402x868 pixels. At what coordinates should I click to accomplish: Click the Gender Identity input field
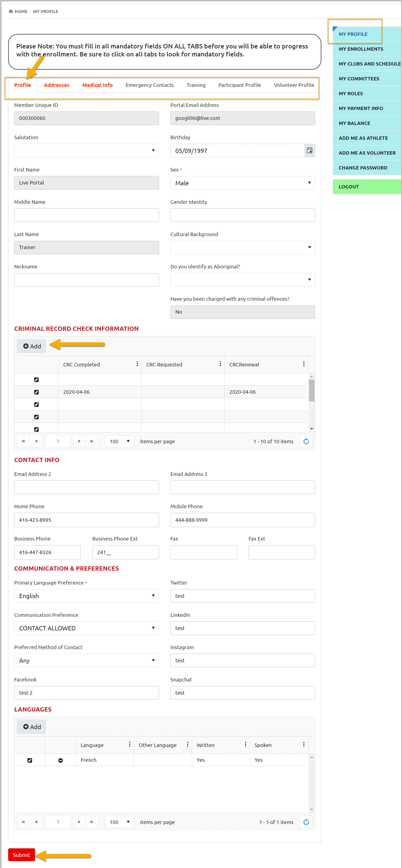pyautogui.click(x=242, y=215)
